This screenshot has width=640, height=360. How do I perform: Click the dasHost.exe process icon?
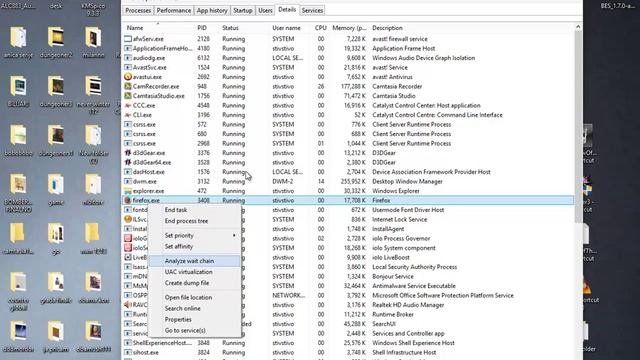coord(128,172)
